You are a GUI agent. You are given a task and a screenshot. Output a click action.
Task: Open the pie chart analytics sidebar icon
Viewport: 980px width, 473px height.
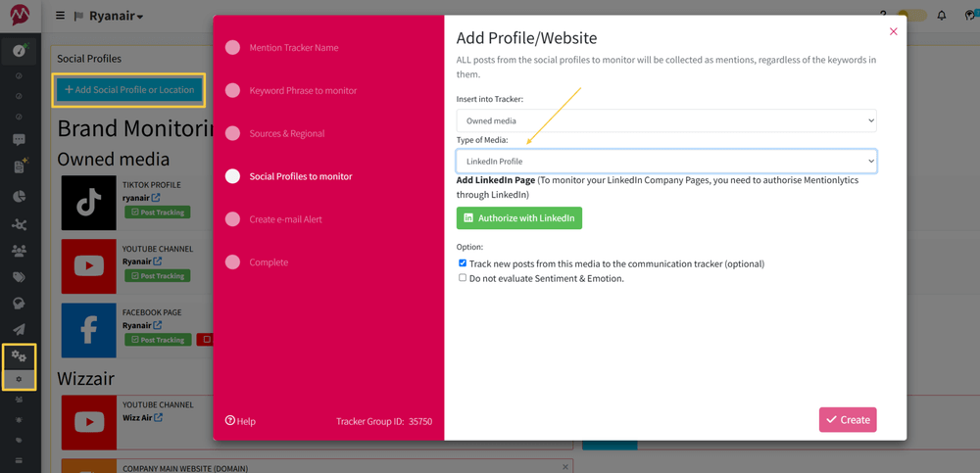20,196
